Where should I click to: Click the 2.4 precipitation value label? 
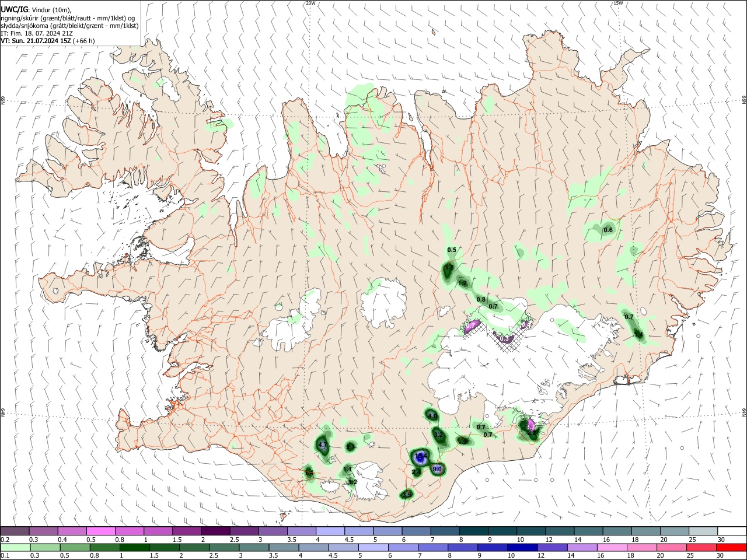coord(417,472)
